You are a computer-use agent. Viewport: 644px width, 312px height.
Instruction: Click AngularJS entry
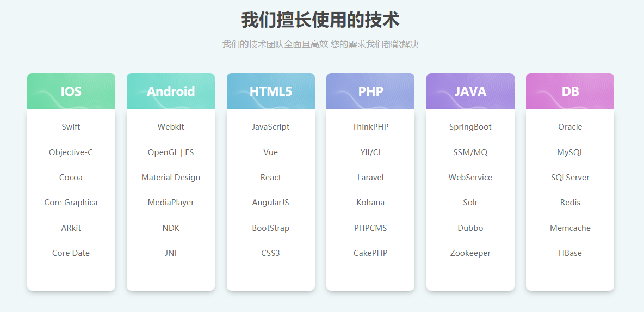point(271,203)
